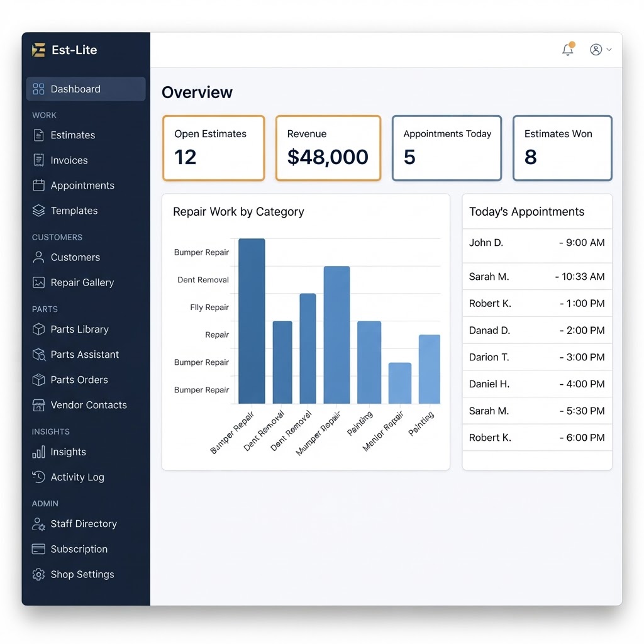Click the Customers person icon
This screenshot has height=644, width=644.
point(38,257)
